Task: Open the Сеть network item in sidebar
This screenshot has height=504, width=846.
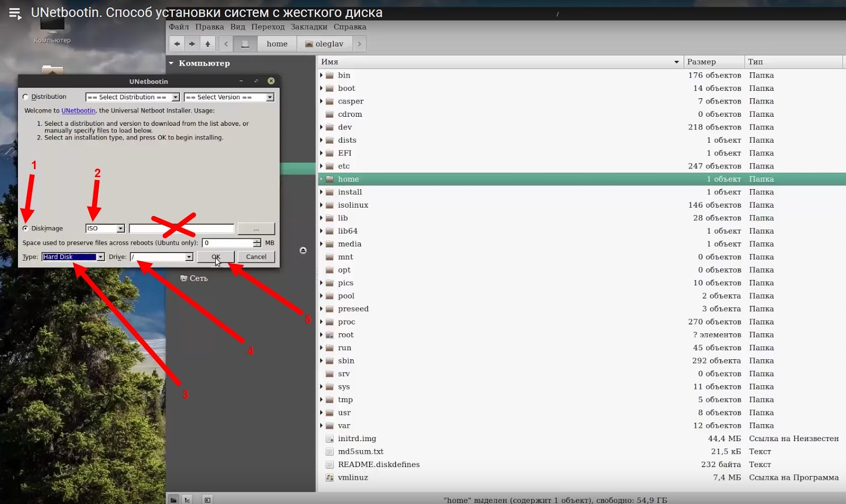Action: pyautogui.click(x=194, y=278)
